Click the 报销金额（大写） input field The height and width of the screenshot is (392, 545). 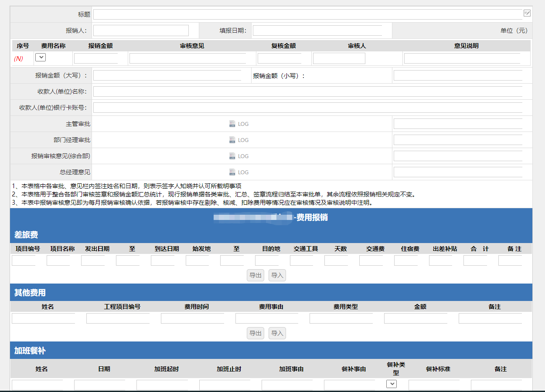(x=167, y=75)
